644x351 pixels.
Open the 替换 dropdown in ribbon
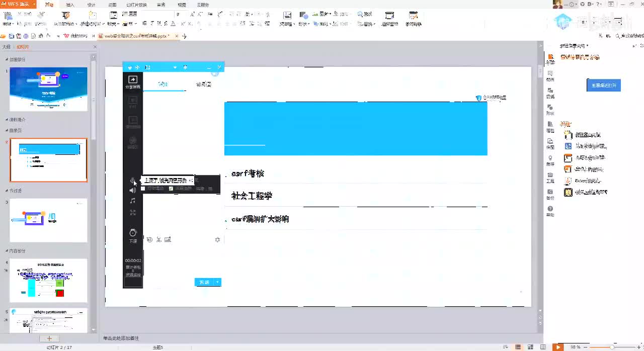click(368, 24)
